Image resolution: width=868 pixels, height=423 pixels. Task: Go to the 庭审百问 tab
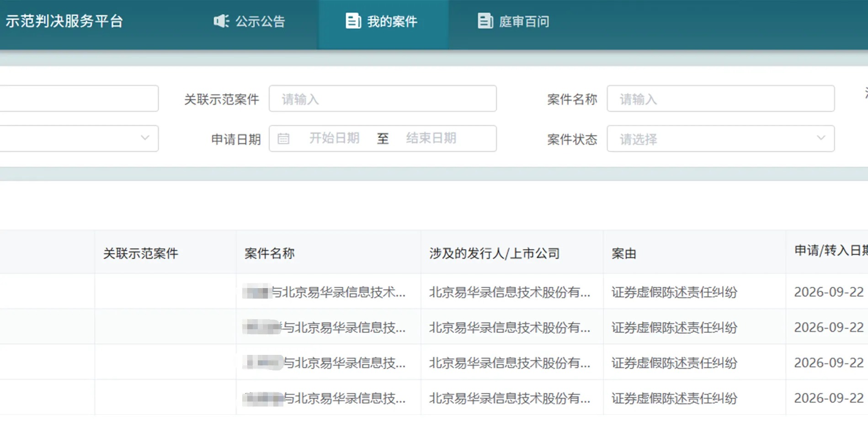pos(513,21)
